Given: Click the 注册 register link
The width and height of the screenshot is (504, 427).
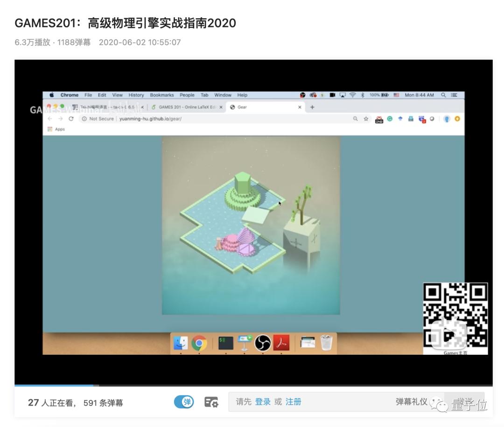Looking at the screenshot, I should (293, 402).
